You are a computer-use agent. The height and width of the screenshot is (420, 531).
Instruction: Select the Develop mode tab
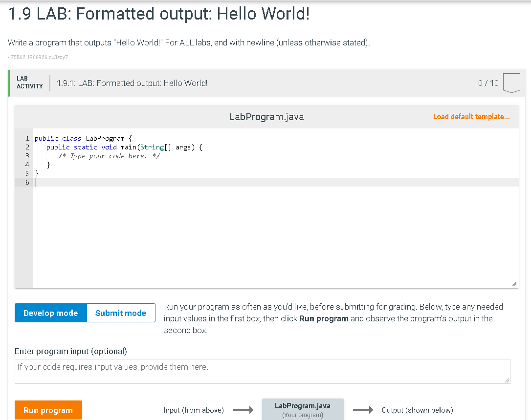[x=51, y=313]
